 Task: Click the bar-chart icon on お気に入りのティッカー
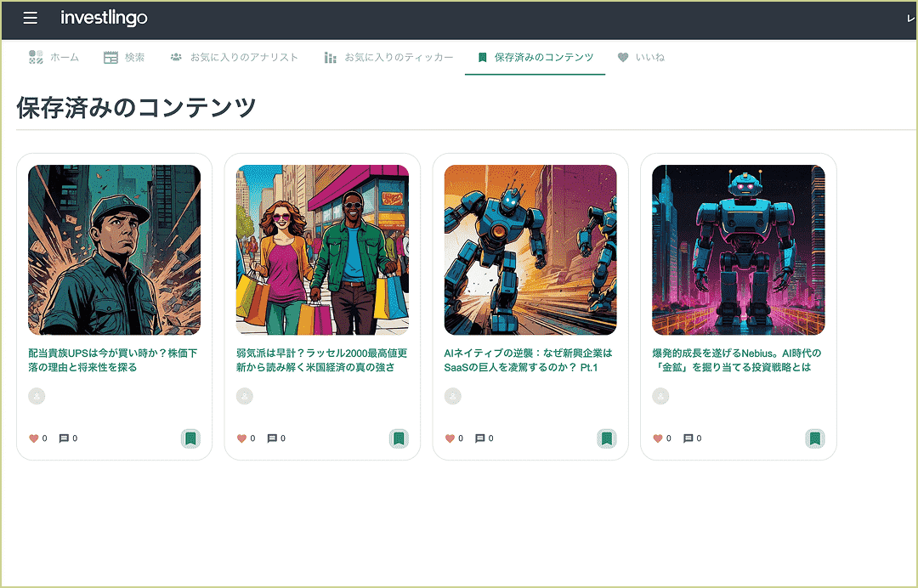pyautogui.click(x=330, y=57)
